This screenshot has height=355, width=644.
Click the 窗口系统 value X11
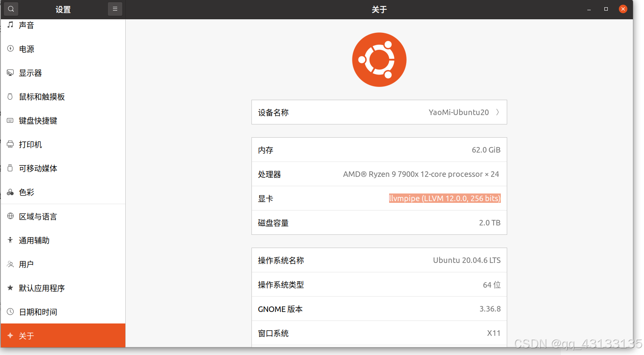tap(494, 333)
